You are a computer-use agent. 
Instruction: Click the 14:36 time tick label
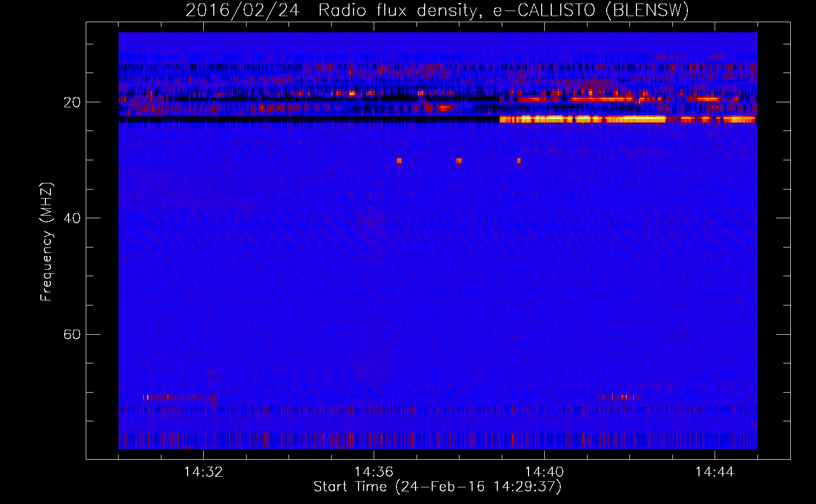[x=374, y=472]
